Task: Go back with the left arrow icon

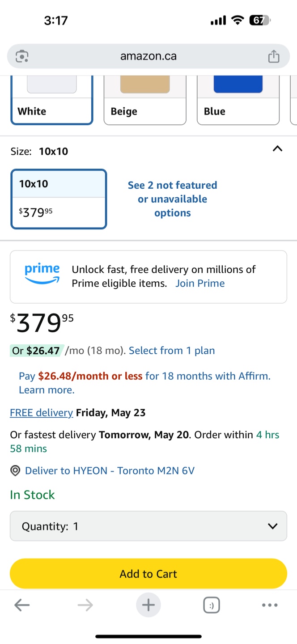Action: pyautogui.click(x=22, y=605)
